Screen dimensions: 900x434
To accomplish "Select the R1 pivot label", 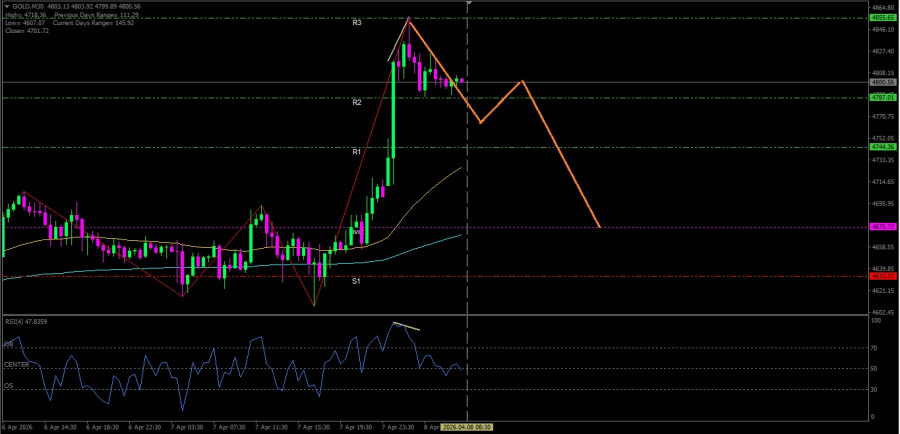I will click(357, 152).
